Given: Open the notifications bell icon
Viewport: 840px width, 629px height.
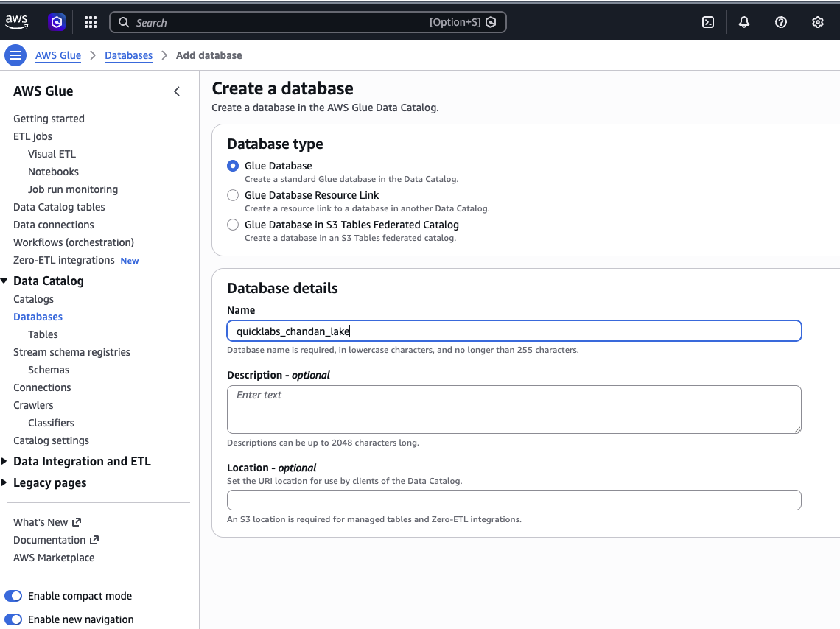Looking at the screenshot, I should (744, 22).
